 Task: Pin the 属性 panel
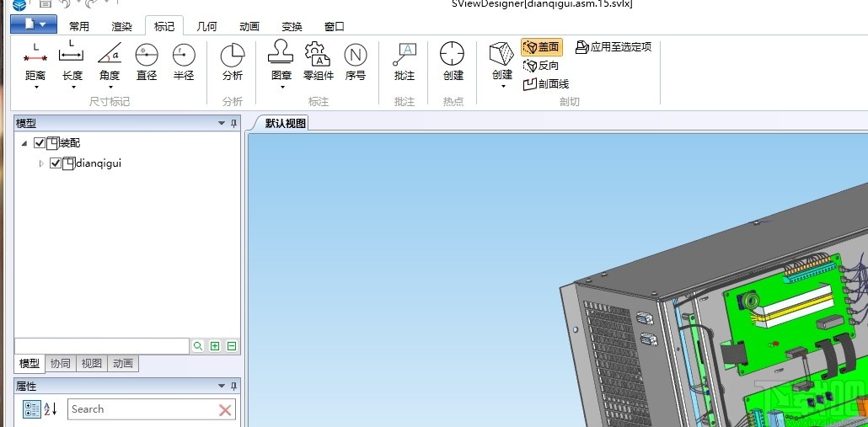click(x=233, y=386)
